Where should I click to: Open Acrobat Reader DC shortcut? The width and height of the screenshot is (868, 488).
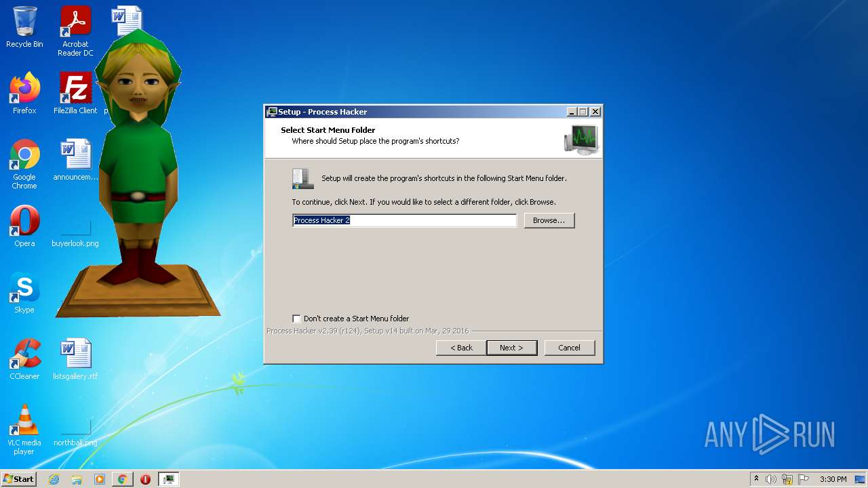click(75, 32)
